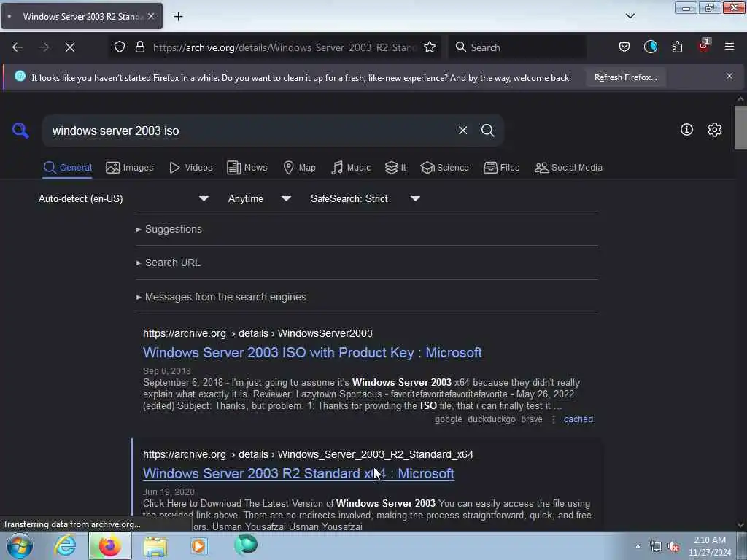
Task: Submit search with magnifier button
Action: coord(487,131)
